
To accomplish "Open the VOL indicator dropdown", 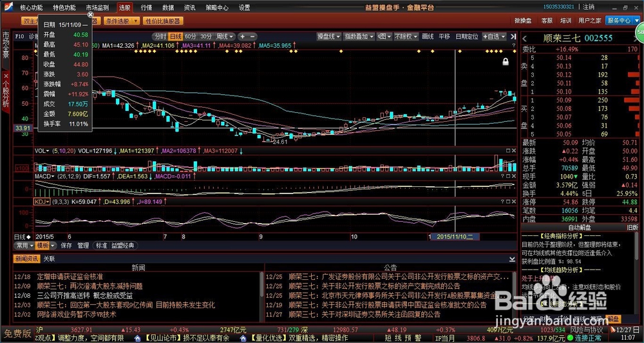I will [41, 151].
